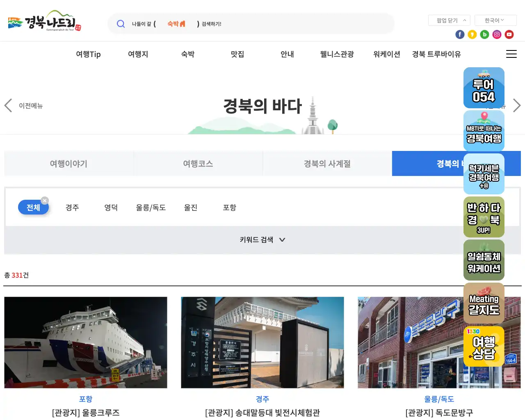Open the 반하다 경북 3UP banner
The width and height of the screenshot is (525, 420).
[x=484, y=217]
